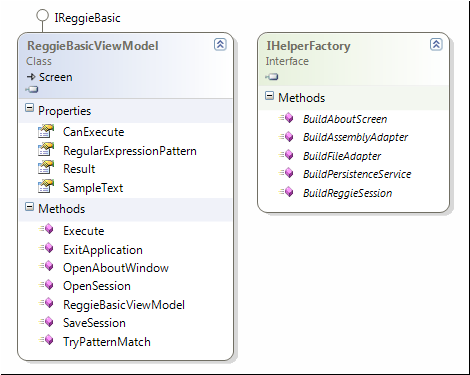Screen dimensions: 470x375
Task: Click the Class type label under ReggieBasicViewModel
Action: (39, 61)
